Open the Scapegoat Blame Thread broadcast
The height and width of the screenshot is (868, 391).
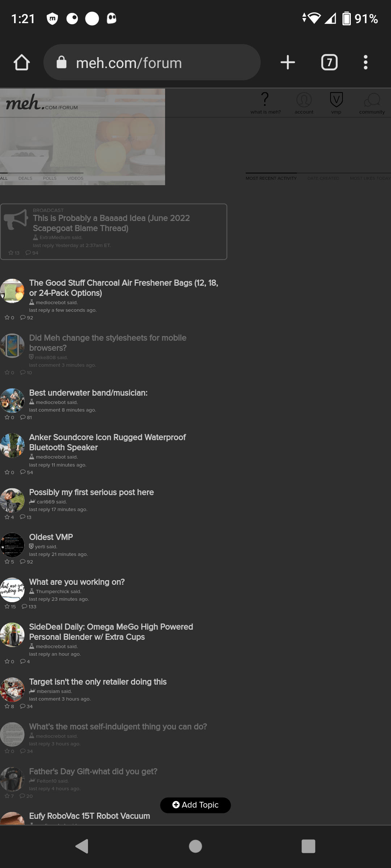click(x=112, y=223)
